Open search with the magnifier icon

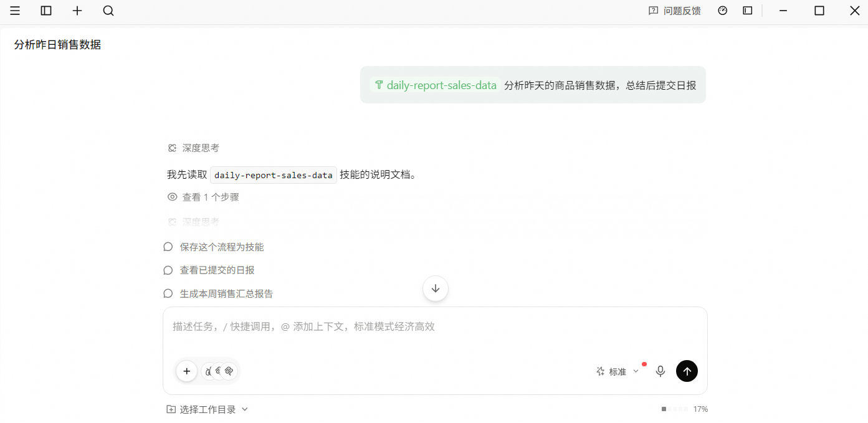click(108, 11)
